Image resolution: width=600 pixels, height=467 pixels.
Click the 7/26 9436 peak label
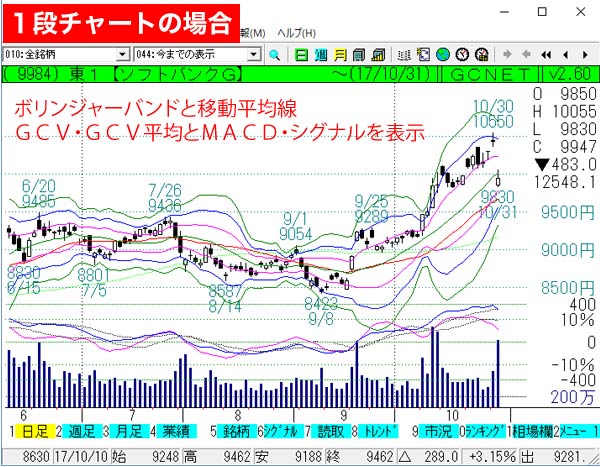(165, 198)
